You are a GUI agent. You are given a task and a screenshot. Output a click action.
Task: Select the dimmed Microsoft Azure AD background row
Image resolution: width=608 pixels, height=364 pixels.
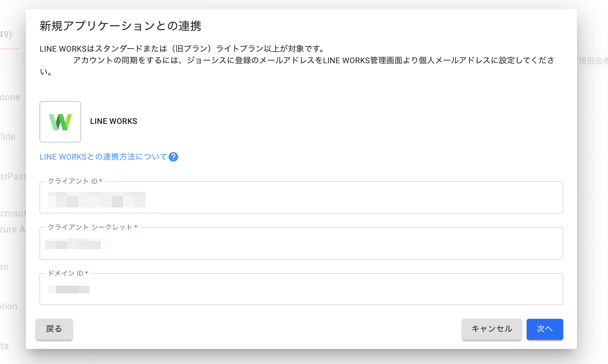(x=13, y=221)
